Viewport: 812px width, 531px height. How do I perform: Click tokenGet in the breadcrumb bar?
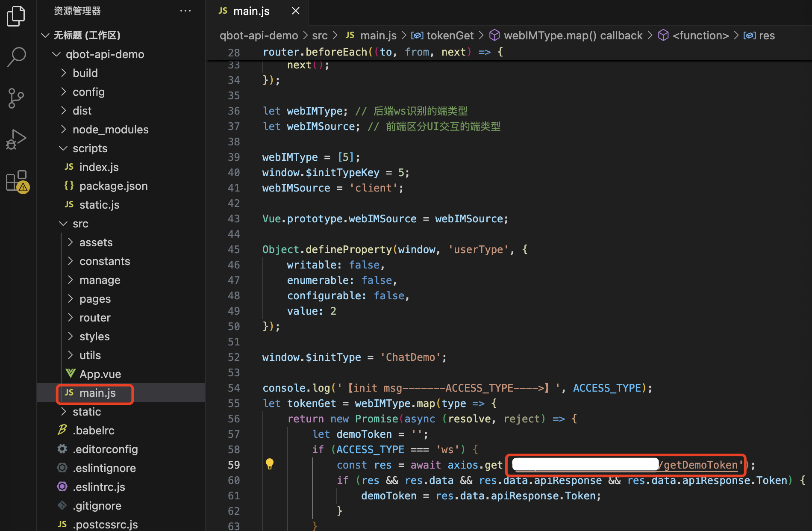[450, 35]
